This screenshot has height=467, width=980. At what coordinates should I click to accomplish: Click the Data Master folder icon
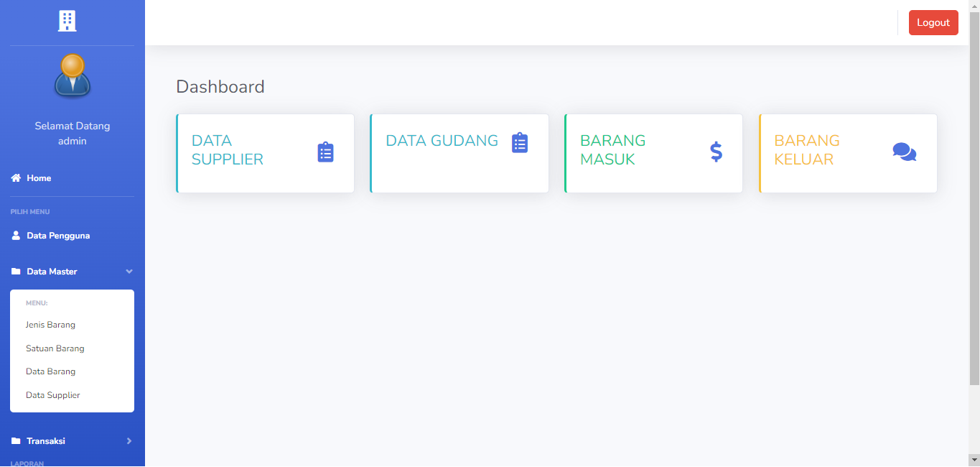point(16,272)
